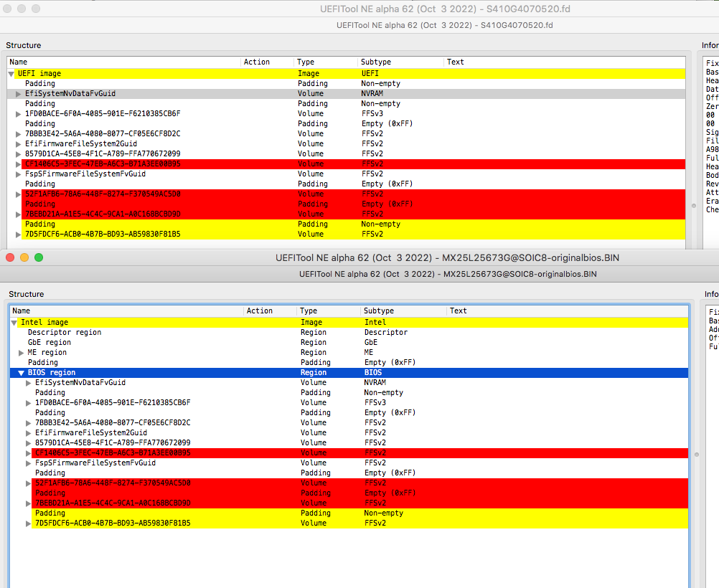
Task: Expand 1FD0BACE volume in top window
Action: click(x=19, y=114)
